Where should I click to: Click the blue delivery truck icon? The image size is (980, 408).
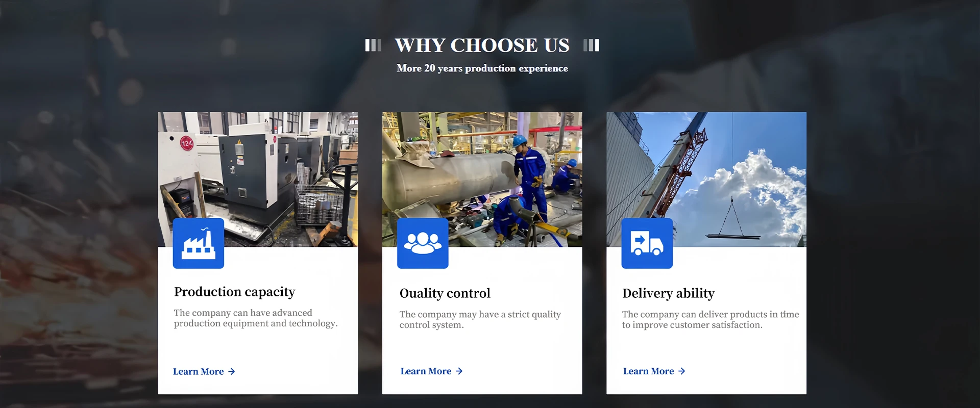point(647,243)
